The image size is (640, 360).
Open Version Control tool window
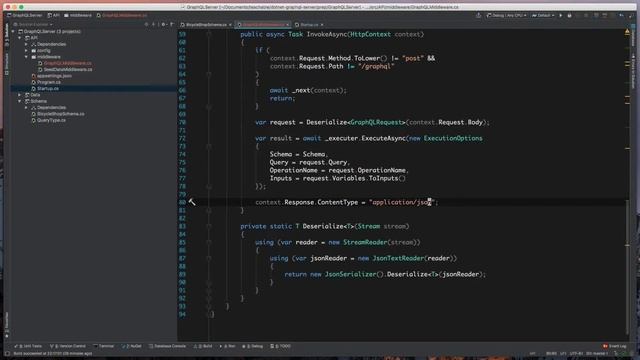click(x=68, y=346)
